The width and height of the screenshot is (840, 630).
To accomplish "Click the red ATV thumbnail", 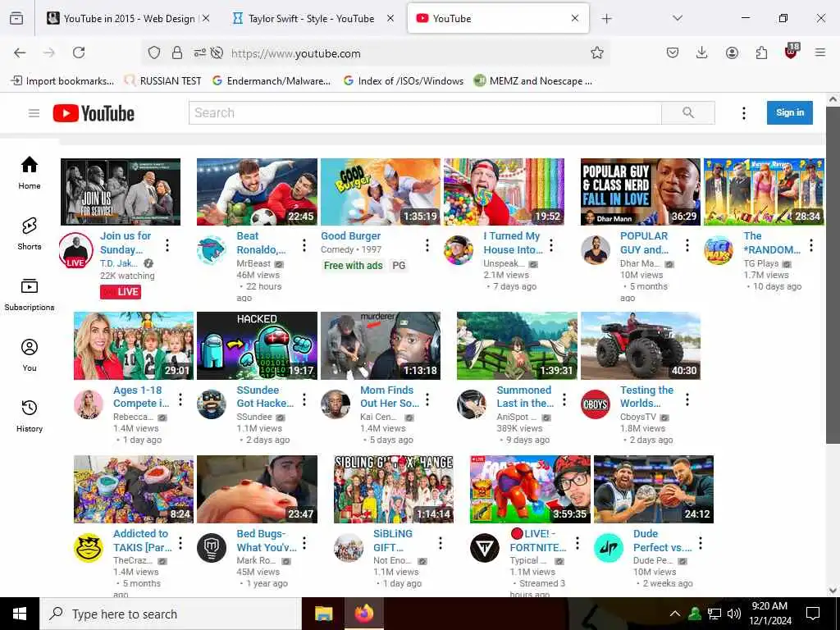I will [x=641, y=345].
